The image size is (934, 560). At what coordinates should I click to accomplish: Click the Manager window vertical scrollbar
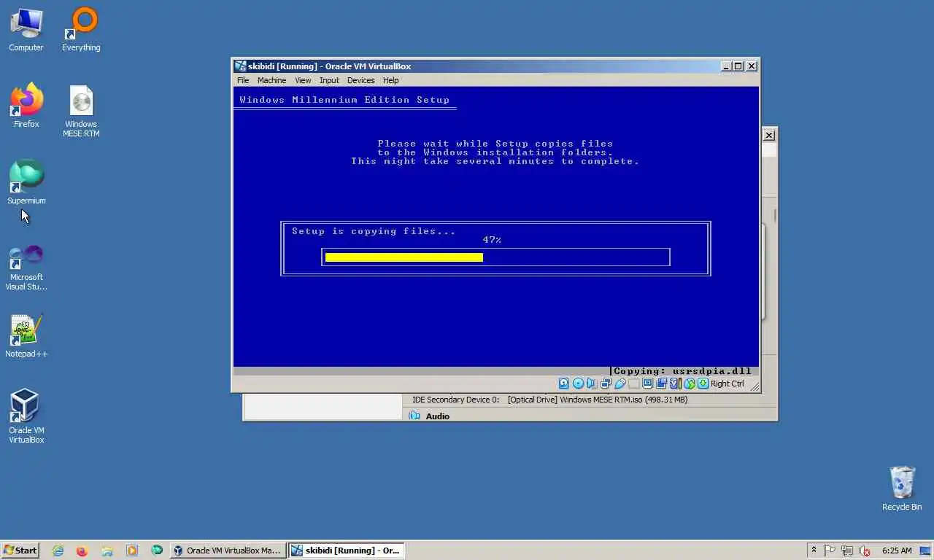coord(774,217)
